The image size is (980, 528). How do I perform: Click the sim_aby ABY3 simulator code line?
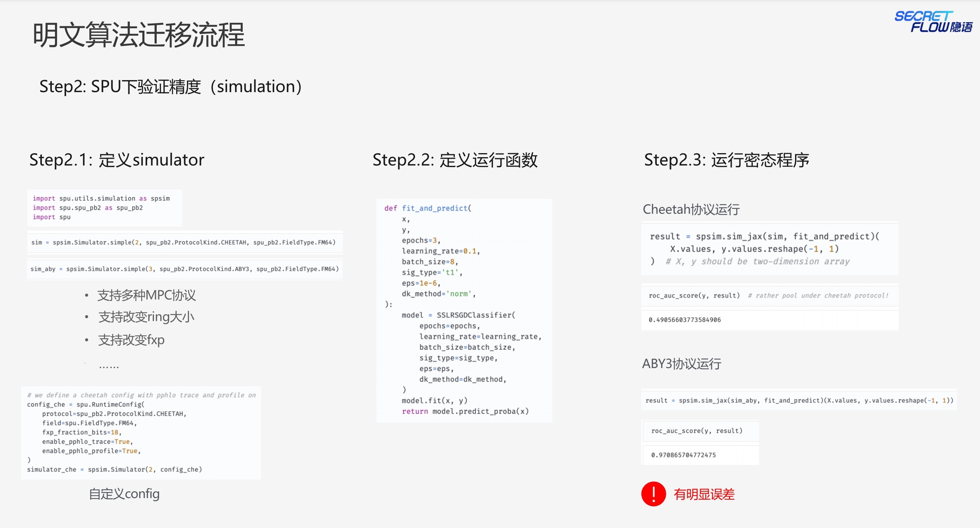[x=185, y=269]
